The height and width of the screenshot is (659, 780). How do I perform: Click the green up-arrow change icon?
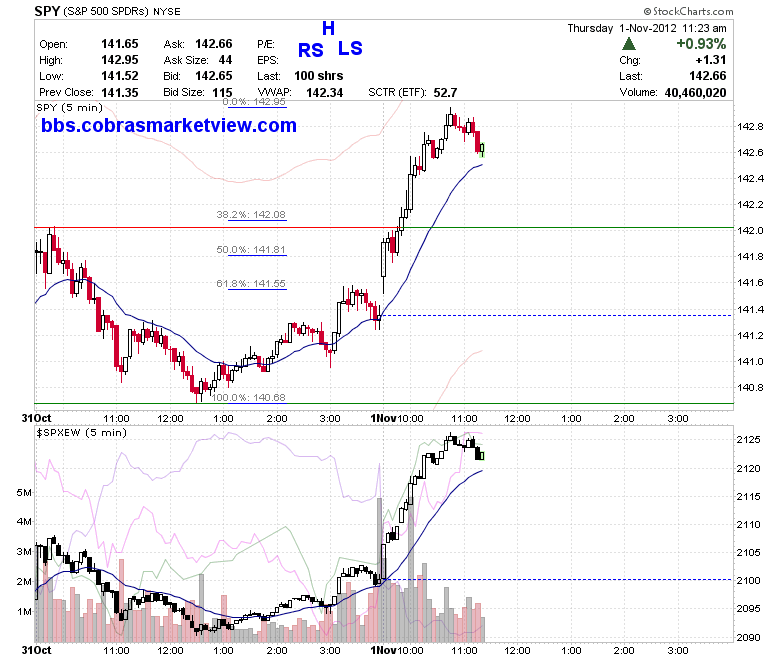(629, 44)
